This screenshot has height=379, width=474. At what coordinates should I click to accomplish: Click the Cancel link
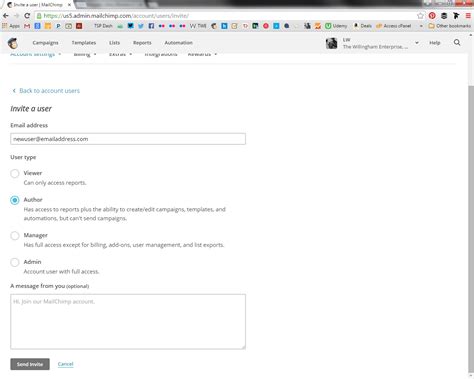point(65,364)
